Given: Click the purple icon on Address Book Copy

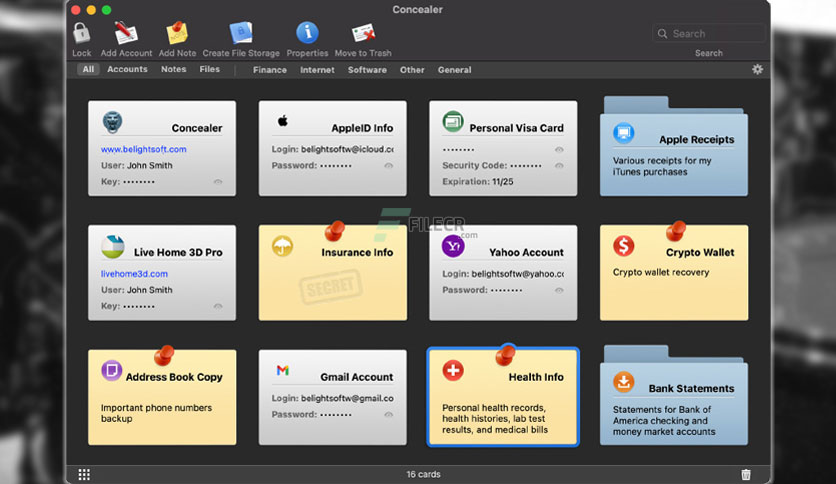Looking at the screenshot, I should point(111,370).
